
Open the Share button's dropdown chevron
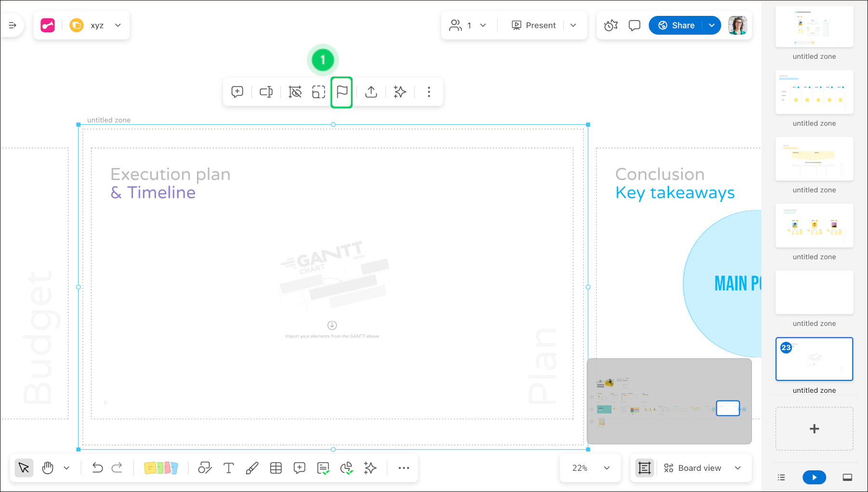tap(712, 25)
